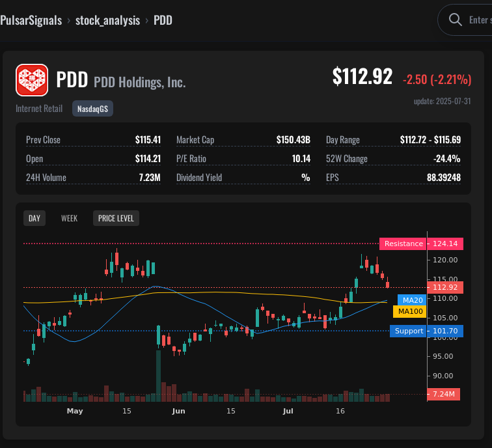Click the P/E Ratio value 10.14
The height and width of the screenshot is (448, 492).
[301, 158]
